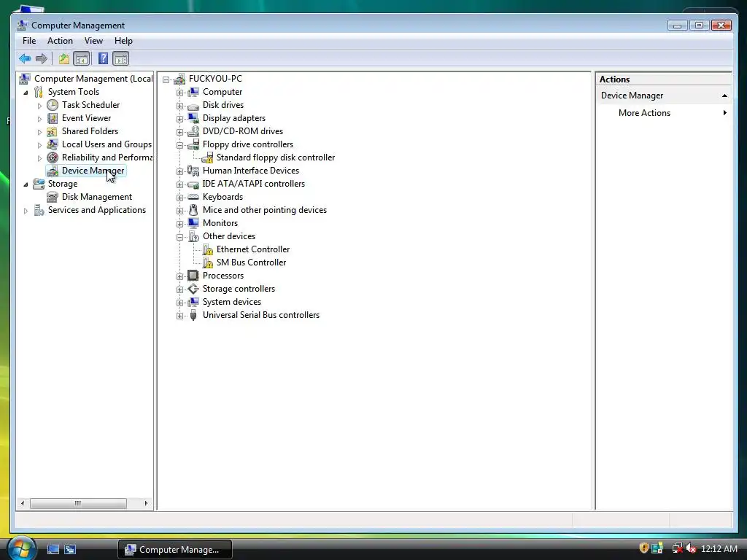Click the Keyboards device icon
Screen dimensions: 747x560
tap(193, 197)
